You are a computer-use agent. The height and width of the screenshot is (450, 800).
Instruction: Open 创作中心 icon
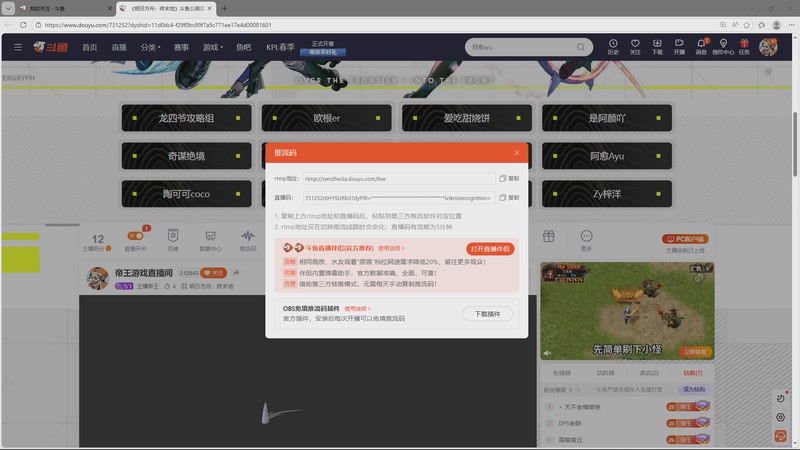point(723,46)
